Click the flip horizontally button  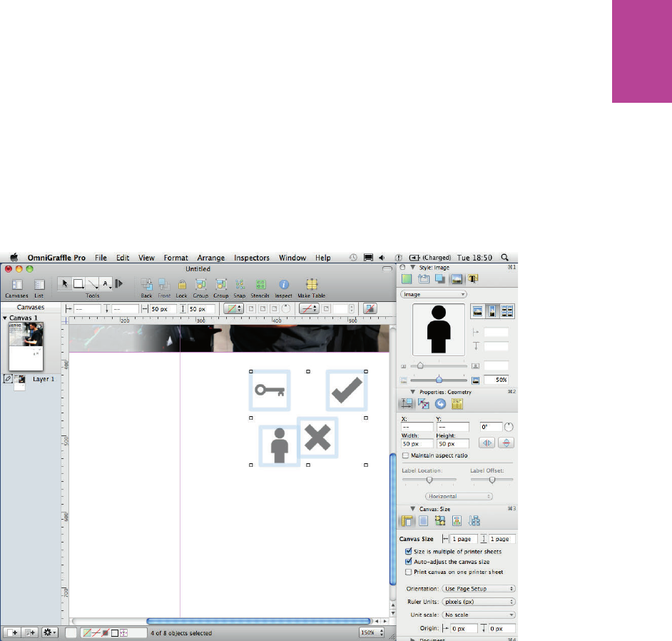pyautogui.click(x=487, y=443)
